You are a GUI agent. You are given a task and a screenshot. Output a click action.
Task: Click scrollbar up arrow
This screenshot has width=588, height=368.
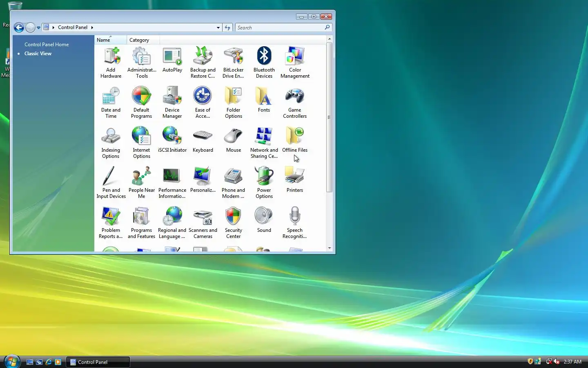coord(329,39)
